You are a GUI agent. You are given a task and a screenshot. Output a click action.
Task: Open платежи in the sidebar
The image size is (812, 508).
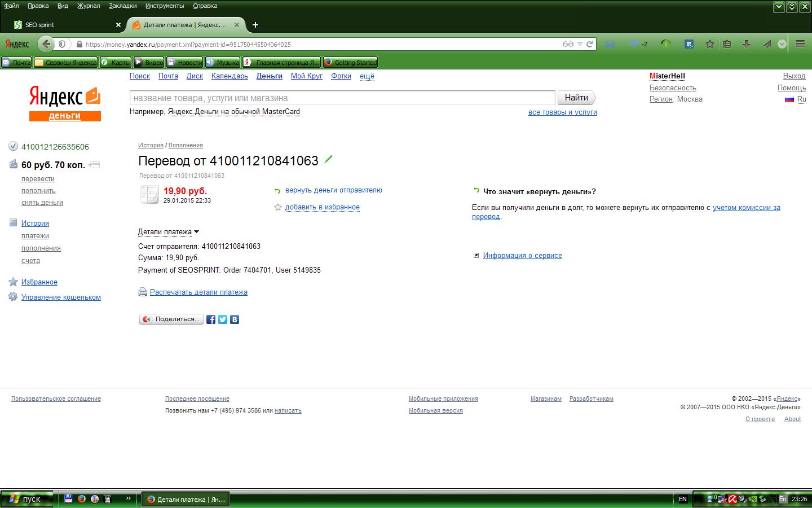35,236
